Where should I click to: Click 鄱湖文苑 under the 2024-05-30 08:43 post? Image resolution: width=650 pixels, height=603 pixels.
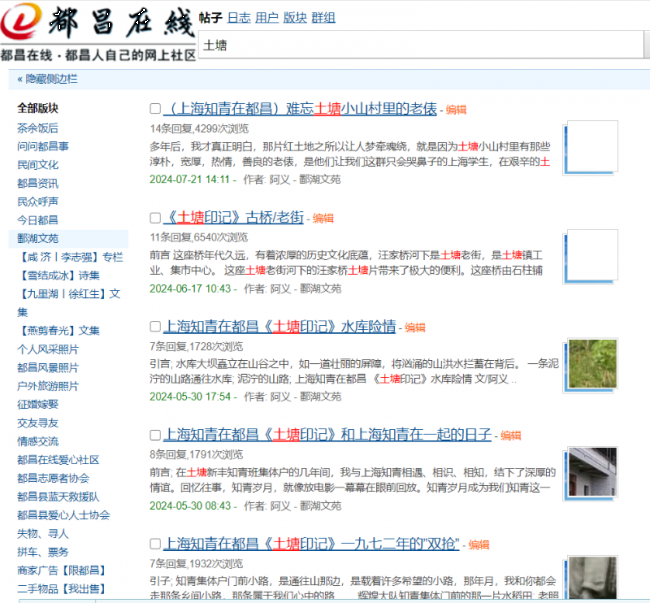[320, 506]
